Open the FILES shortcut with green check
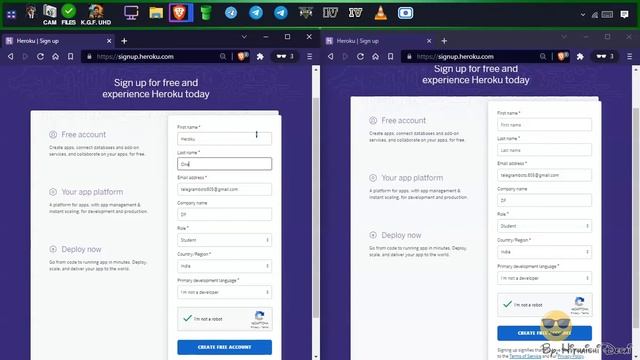 coord(69,15)
